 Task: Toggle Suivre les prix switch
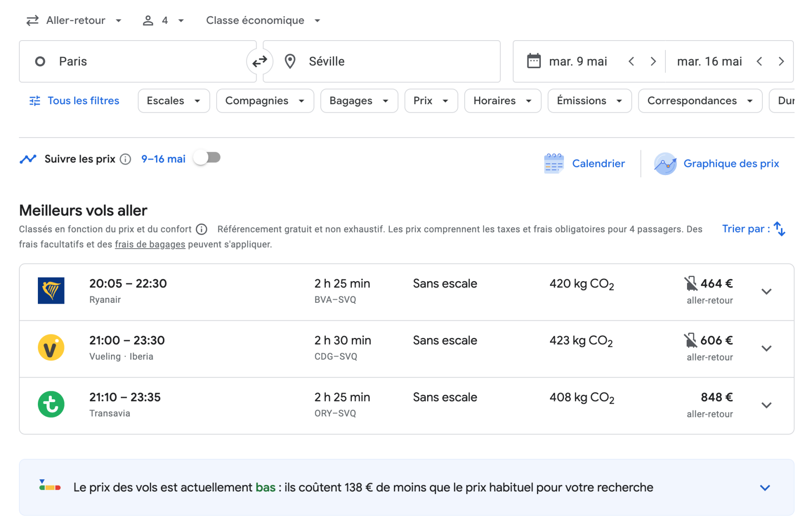coord(207,158)
